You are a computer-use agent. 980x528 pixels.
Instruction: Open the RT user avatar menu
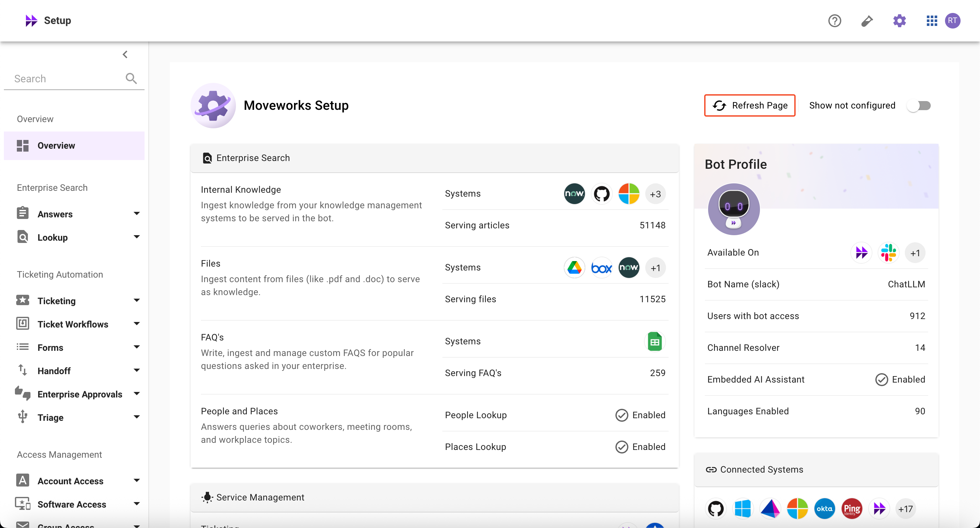pyautogui.click(x=952, y=20)
